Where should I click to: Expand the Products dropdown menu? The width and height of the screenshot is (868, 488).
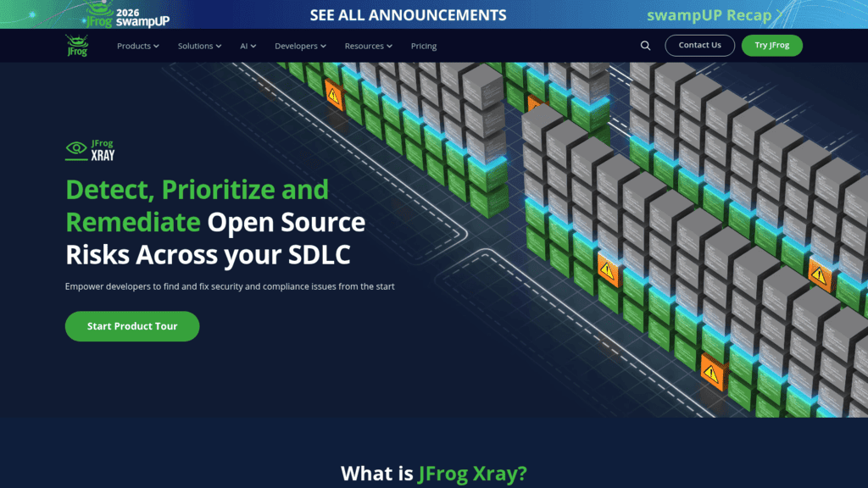click(138, 46)
